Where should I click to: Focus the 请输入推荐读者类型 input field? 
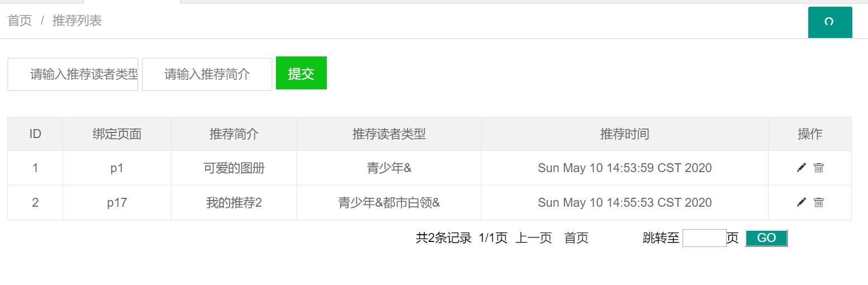73,74
